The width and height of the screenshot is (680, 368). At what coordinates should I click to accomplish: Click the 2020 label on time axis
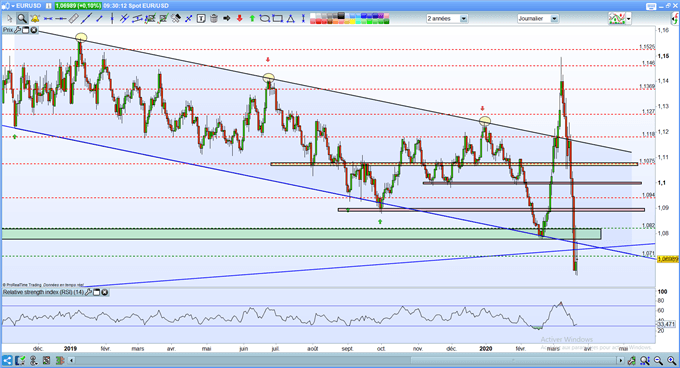[x=486, y=348]
